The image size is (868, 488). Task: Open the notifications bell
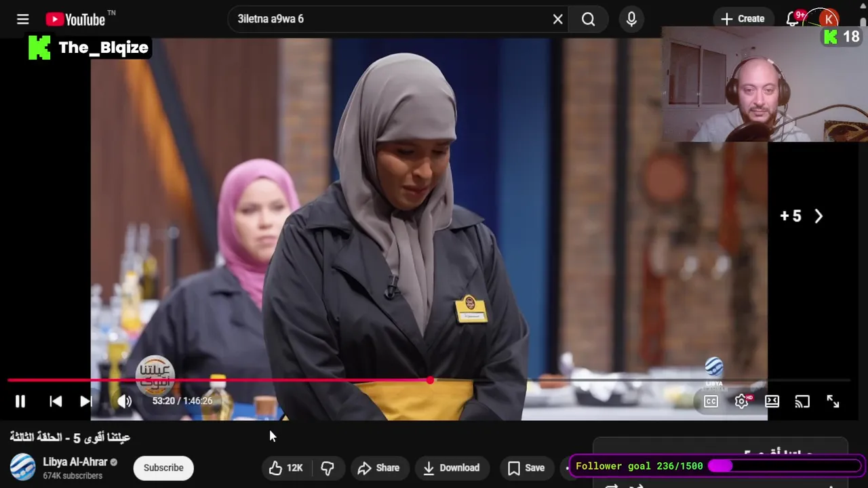[792, 19]
